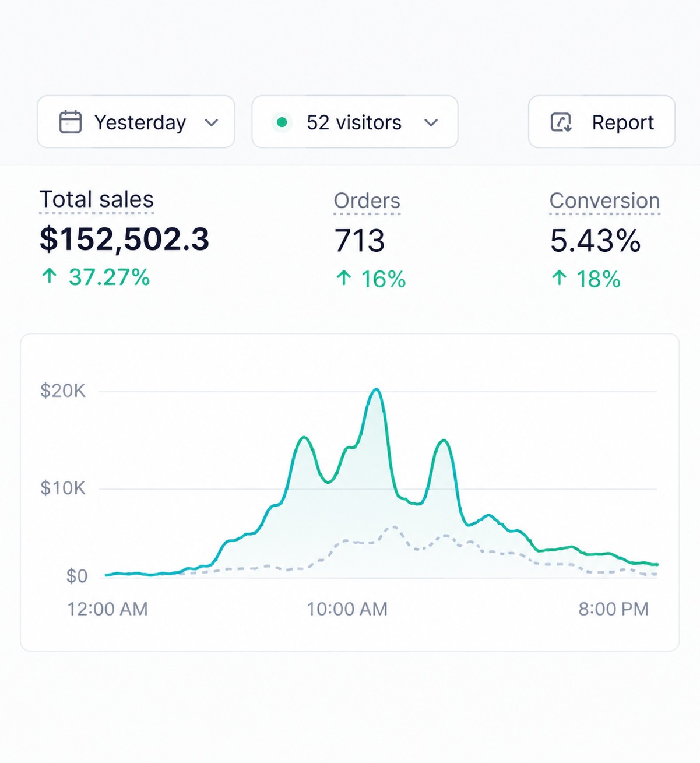The height and width of the screenshot is (763, 700).
Task: Click the 10:00 AM time label
Action: (347, 609)
